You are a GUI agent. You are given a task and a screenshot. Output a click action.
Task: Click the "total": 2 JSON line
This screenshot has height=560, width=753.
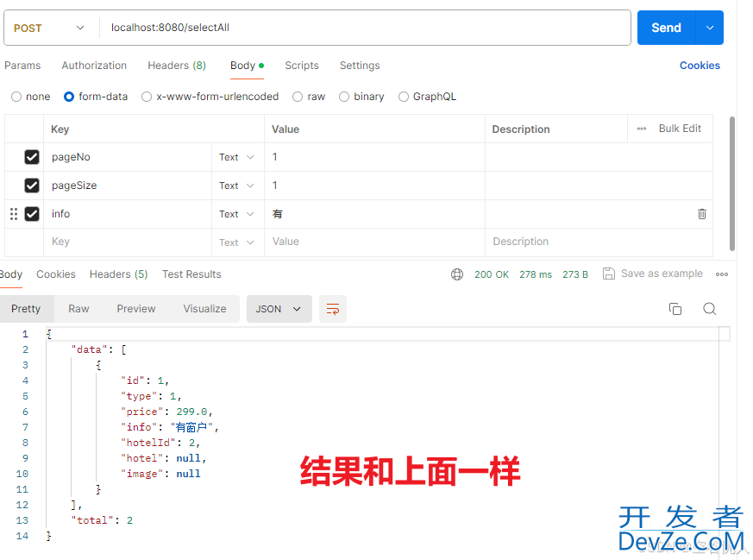click(x=102, y=520)
